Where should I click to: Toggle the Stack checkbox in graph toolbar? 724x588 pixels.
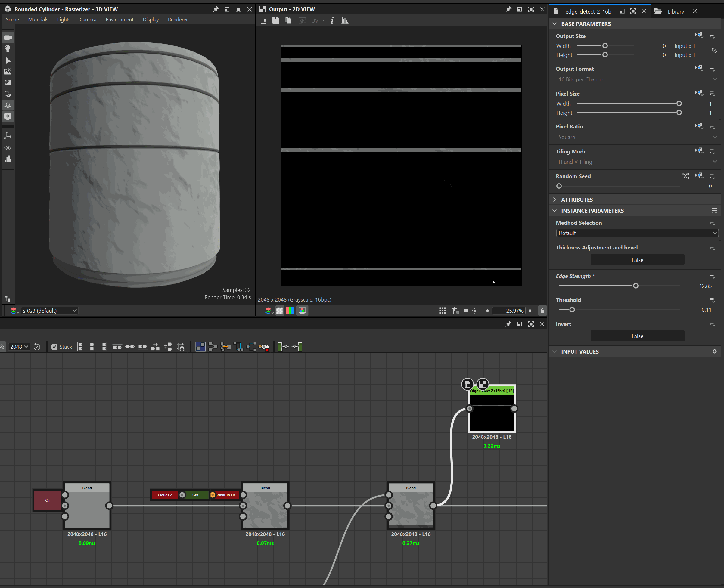tap(54, 347)
